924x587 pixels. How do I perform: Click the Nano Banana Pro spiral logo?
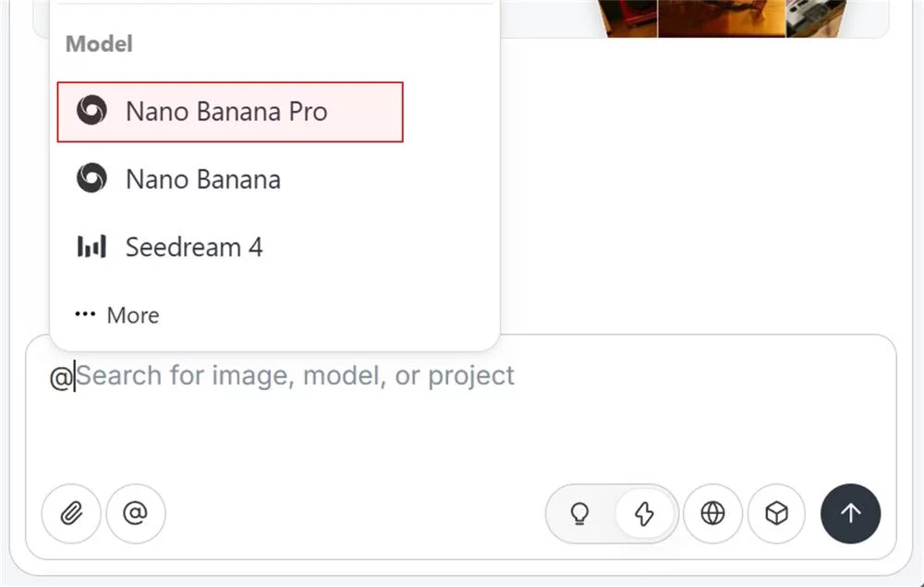91,111
